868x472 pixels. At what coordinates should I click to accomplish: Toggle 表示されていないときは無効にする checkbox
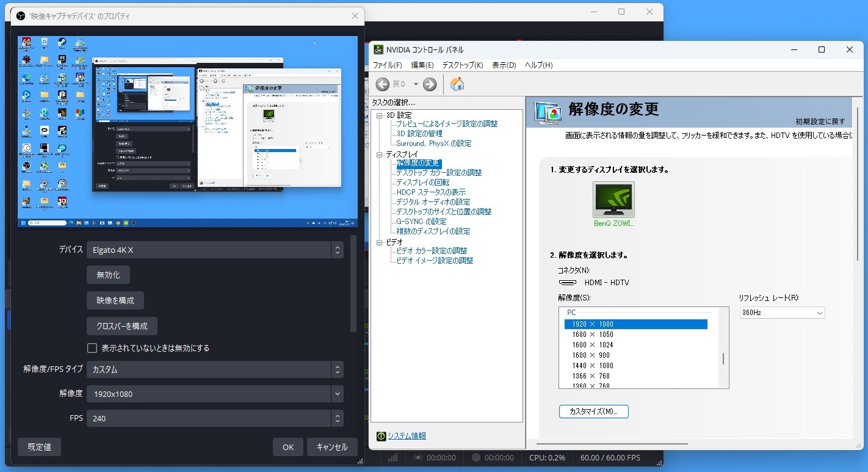(92, 348)
